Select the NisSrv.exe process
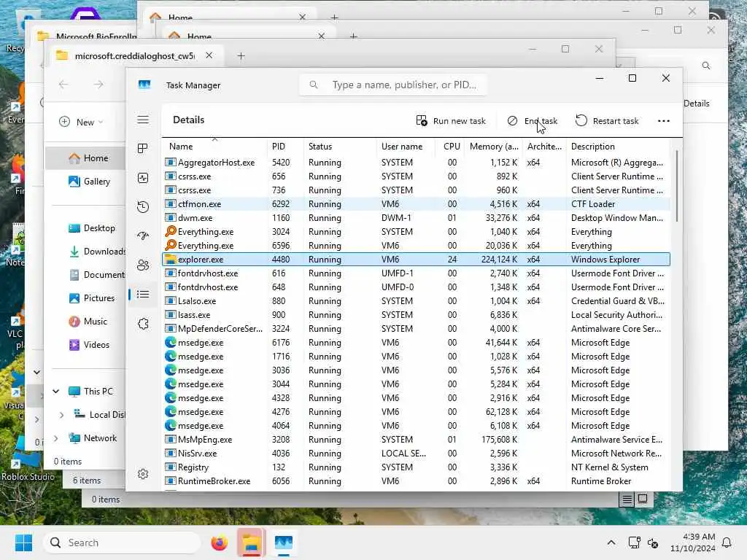 [x=416, y=454]
